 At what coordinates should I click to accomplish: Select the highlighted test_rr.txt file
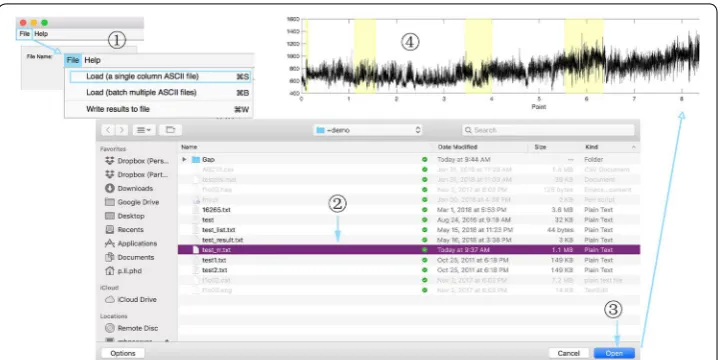(409, 250)
